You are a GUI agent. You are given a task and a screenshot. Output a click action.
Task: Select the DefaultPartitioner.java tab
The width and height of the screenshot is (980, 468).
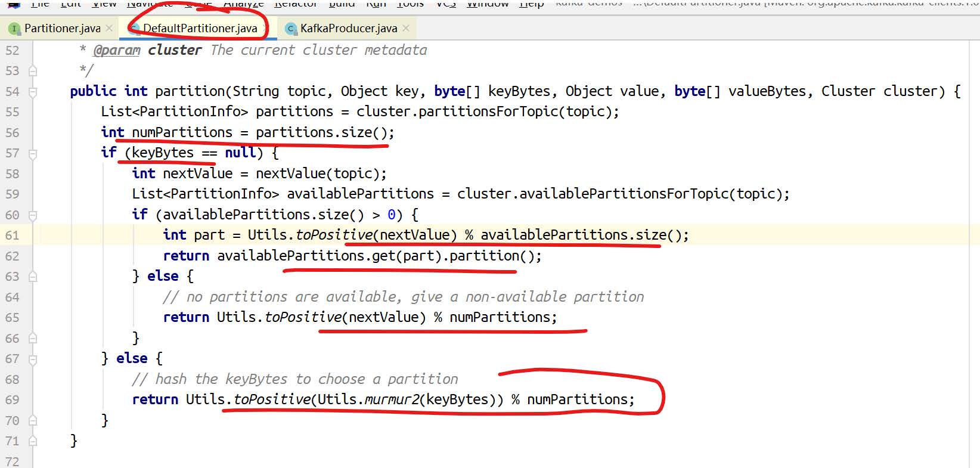tap(200, 28)
